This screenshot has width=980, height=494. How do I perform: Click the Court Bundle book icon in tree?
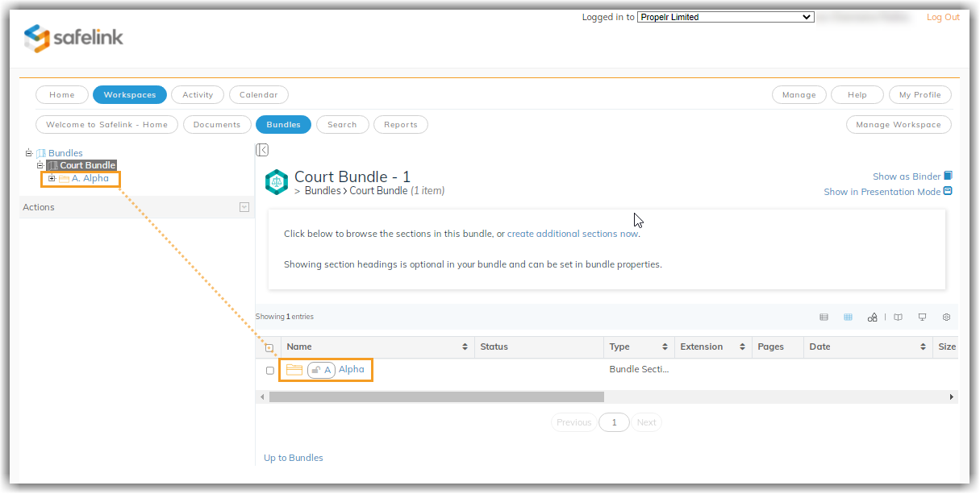52,165
